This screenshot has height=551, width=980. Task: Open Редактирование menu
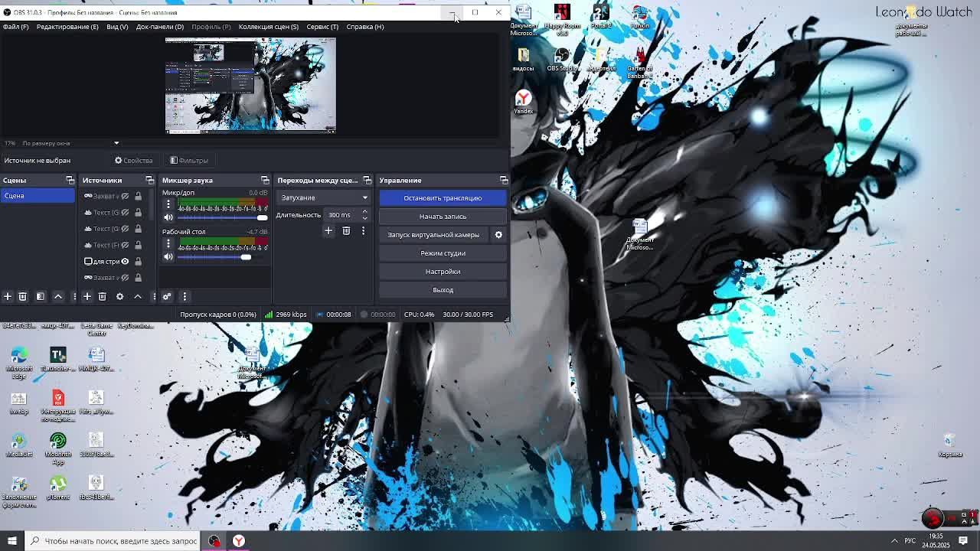(x=67, y=27)
